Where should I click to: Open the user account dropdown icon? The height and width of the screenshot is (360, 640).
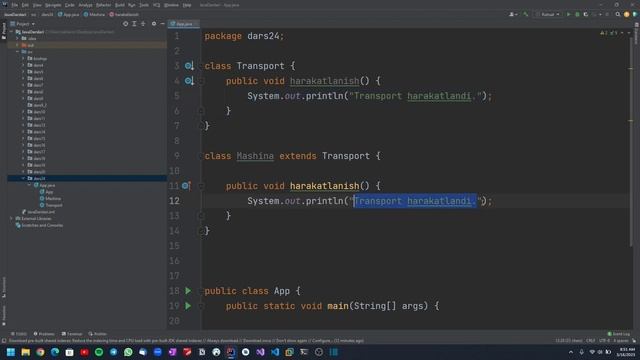click(513, 15)
